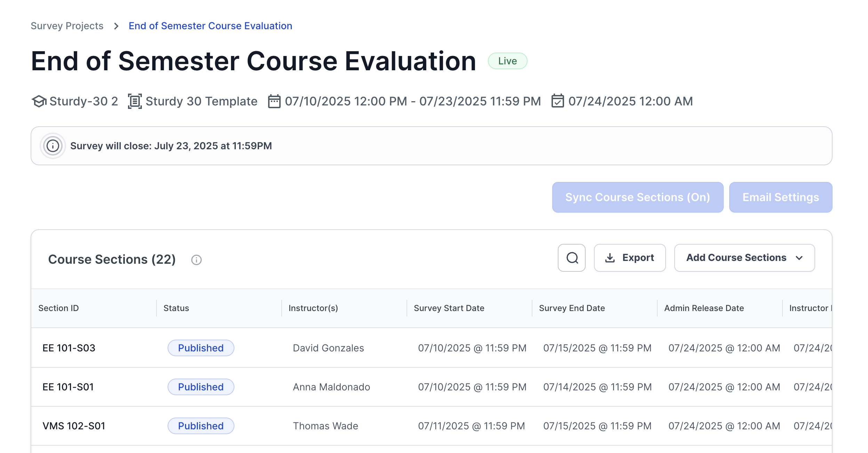Export the course sections list
The width and height of the screenshot is (868, 453).
click(x=629, y=258)
